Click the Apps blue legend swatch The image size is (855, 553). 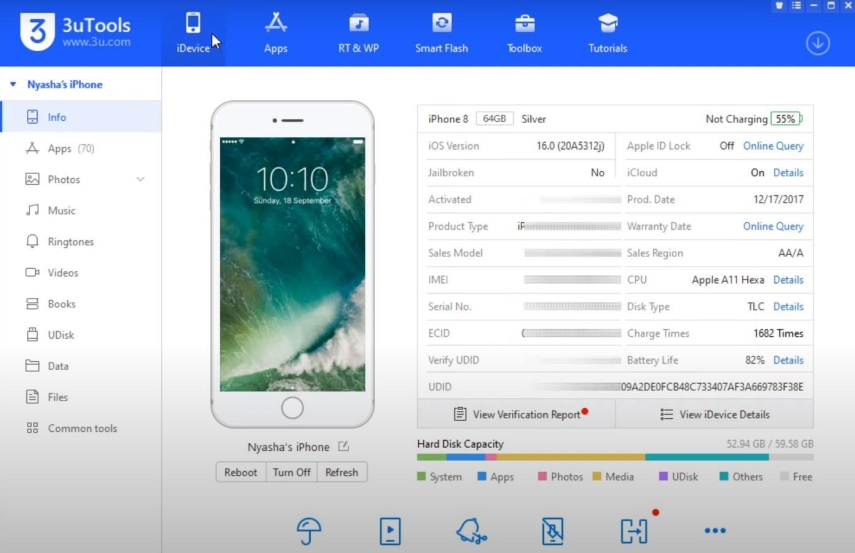coord(481,476)
